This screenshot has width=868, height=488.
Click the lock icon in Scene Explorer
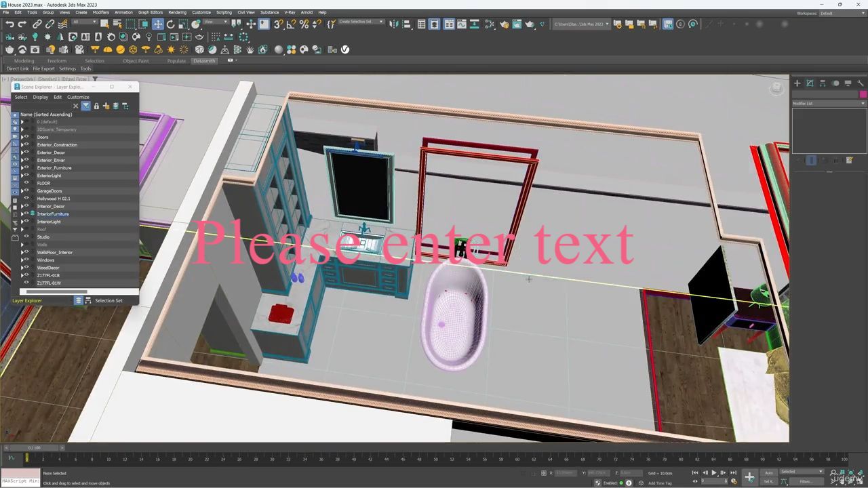pyautogui.click(x=96, y=106)
